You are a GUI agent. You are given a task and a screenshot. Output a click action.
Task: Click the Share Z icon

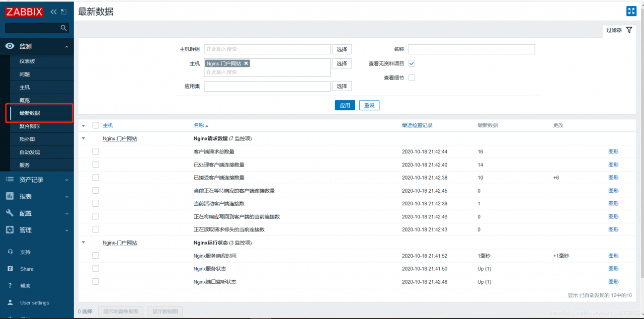coord(10,269)
